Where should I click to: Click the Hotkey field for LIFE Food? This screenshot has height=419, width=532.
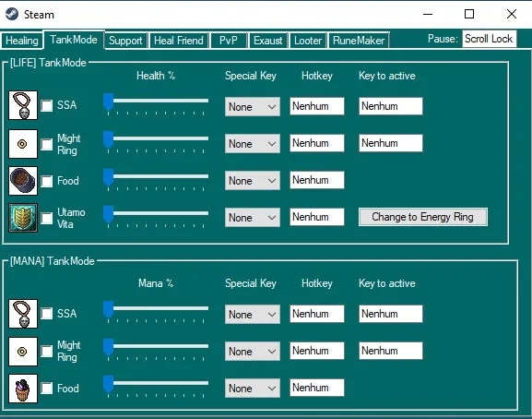tap(317, 180)
